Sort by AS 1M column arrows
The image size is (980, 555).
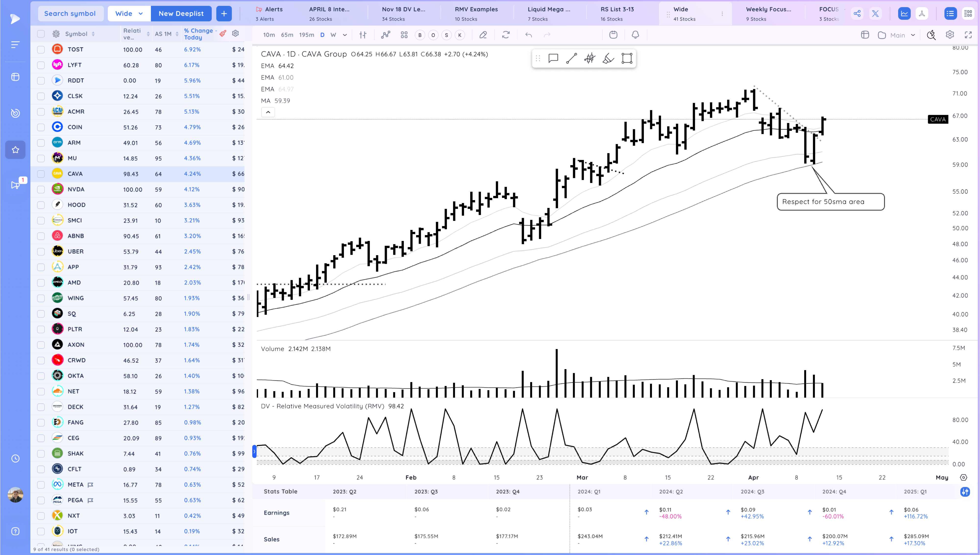point(177,34)
